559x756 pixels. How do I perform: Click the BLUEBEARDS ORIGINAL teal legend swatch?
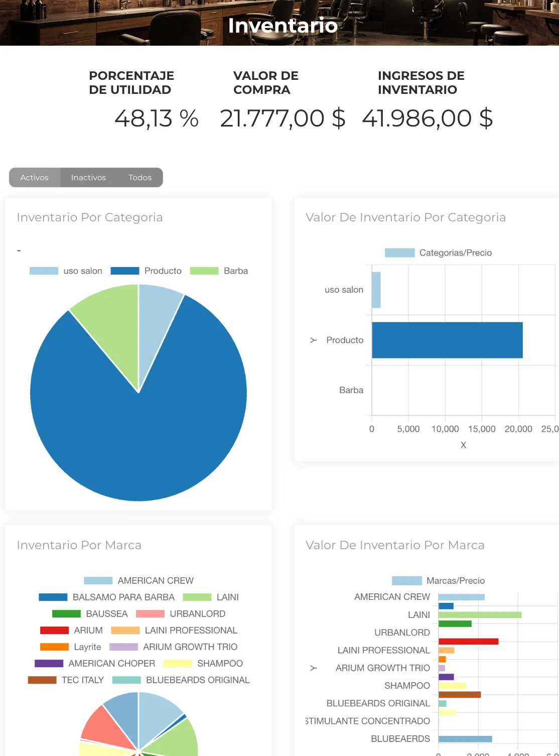point(126,680)
